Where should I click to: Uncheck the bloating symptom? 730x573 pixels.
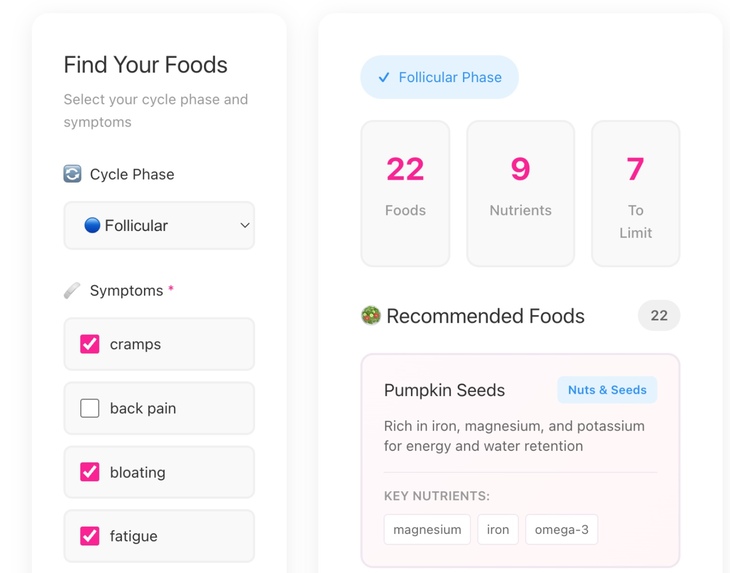pyautogui.click(x=90, y=472)
